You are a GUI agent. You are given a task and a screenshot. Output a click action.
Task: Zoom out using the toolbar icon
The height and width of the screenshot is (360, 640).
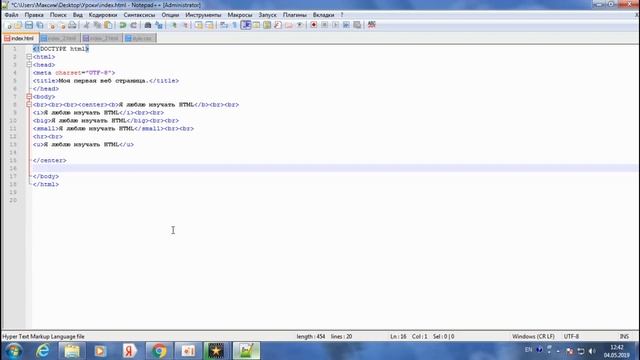tap(185, 25)
